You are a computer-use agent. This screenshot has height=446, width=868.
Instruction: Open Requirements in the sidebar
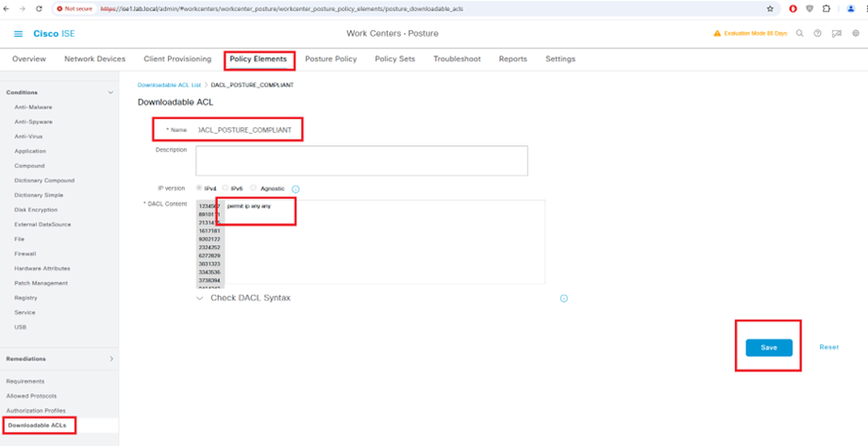[25, 381]
